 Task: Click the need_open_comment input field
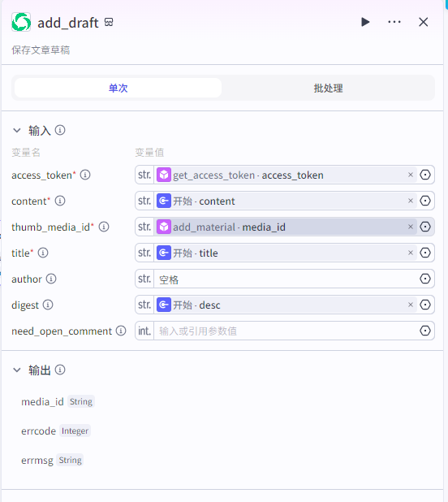286,331
